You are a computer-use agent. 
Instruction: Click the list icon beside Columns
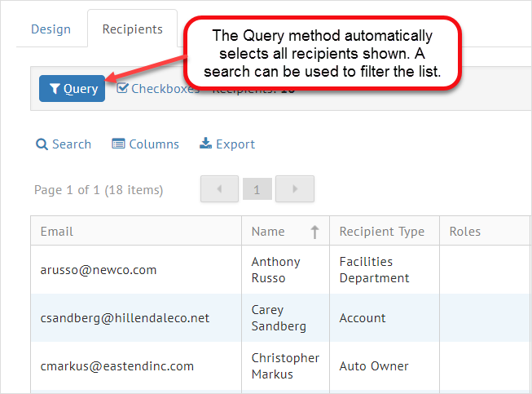tap(118, 144)
